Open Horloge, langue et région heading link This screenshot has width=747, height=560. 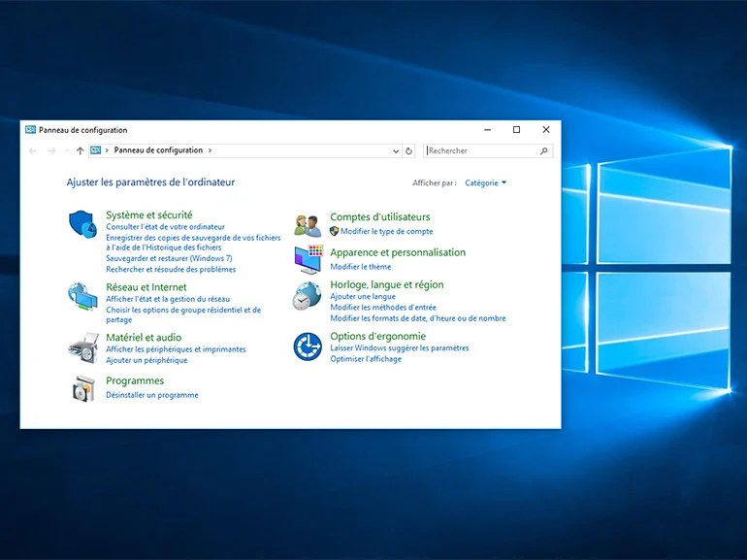(387, 284)
